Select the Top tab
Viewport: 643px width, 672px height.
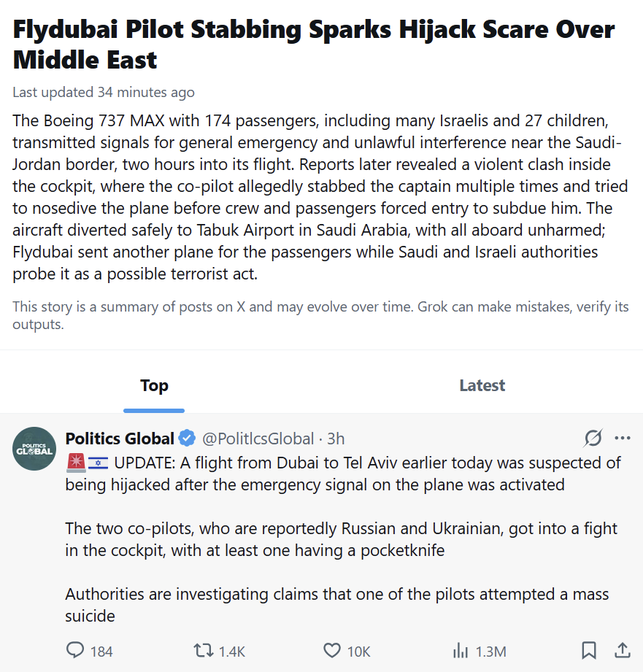coord(154,385)
